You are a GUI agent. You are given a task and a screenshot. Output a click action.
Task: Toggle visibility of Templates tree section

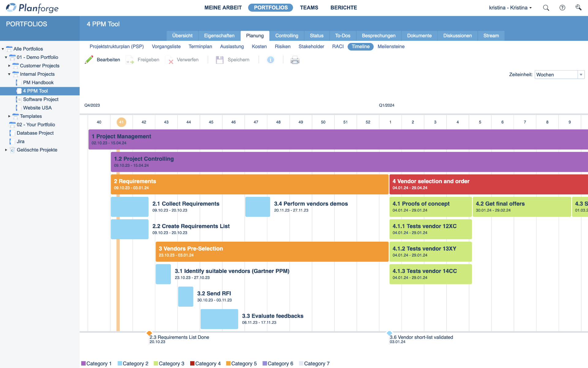click(x=9, y=116)
